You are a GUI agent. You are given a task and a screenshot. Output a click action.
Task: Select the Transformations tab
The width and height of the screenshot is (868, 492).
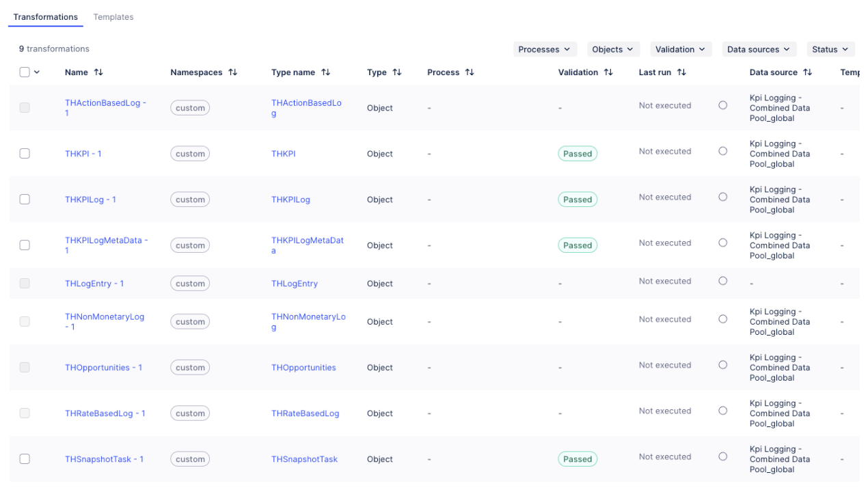46,17
